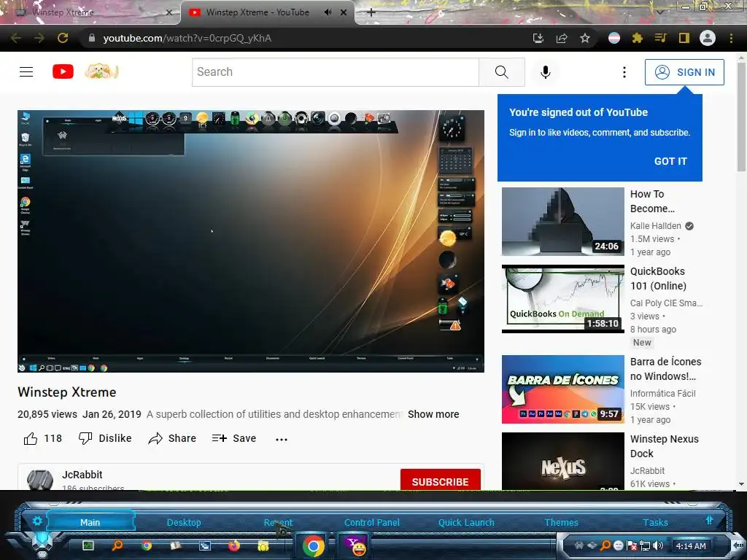Play the Winstep Xtreme video player
The height and width of the screenshot is (560, 747).
point(251,241)
